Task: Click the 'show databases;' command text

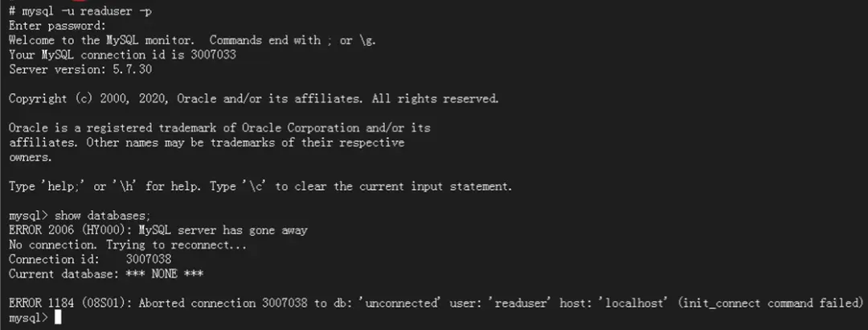Action: [102, 216]
